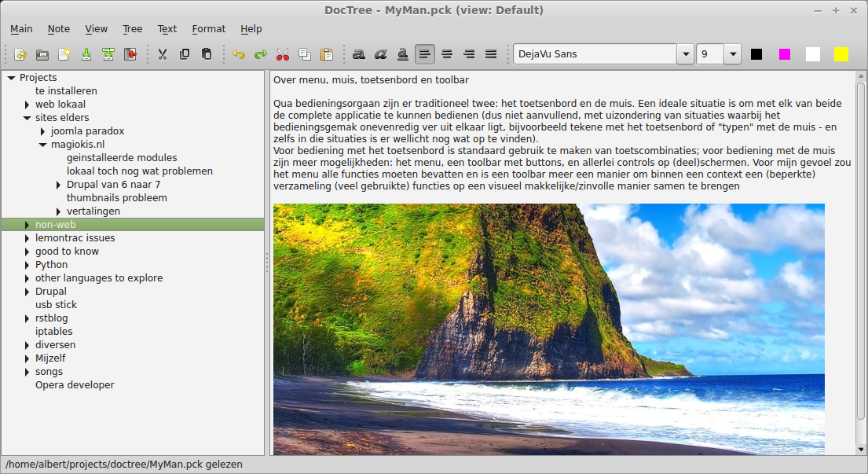The height and width of the screenshot is (474, 868).
Task: Expand the lemontrac issues node
Action: 27,238
